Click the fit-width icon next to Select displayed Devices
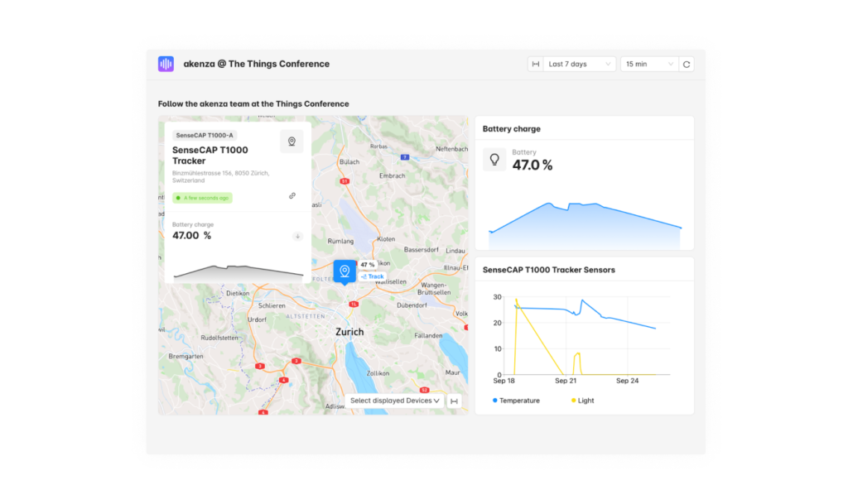 (x=454, y=401)
